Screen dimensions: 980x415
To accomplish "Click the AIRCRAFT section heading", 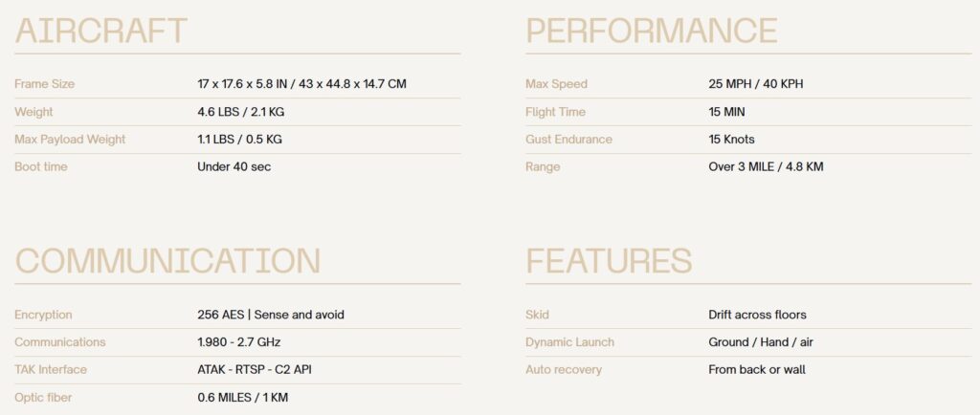I will coord(100,31).
